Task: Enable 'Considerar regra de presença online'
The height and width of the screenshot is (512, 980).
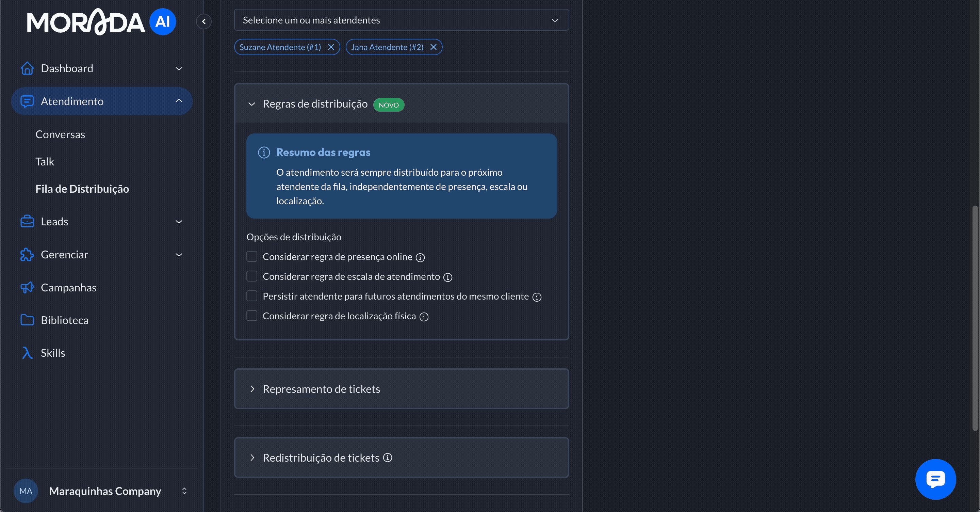Action: point(252,256)
